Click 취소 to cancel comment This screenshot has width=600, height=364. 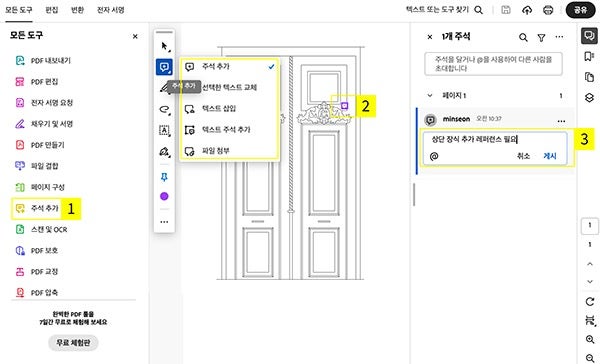pyautogui.click(x=523, y=156)
